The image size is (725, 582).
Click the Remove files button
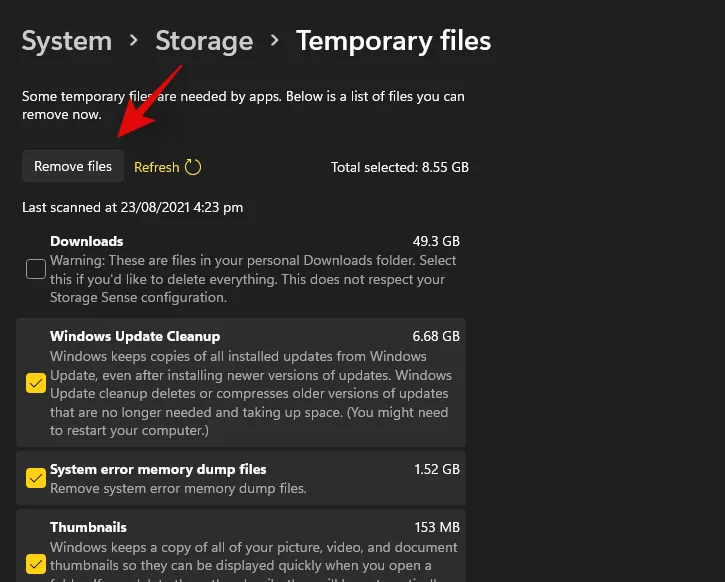pyautogui.click(x=73, y=167)
